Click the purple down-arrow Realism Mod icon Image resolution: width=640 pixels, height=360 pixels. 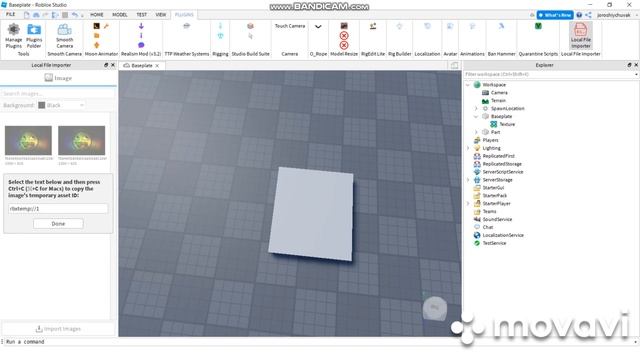[x=141, y=26]
